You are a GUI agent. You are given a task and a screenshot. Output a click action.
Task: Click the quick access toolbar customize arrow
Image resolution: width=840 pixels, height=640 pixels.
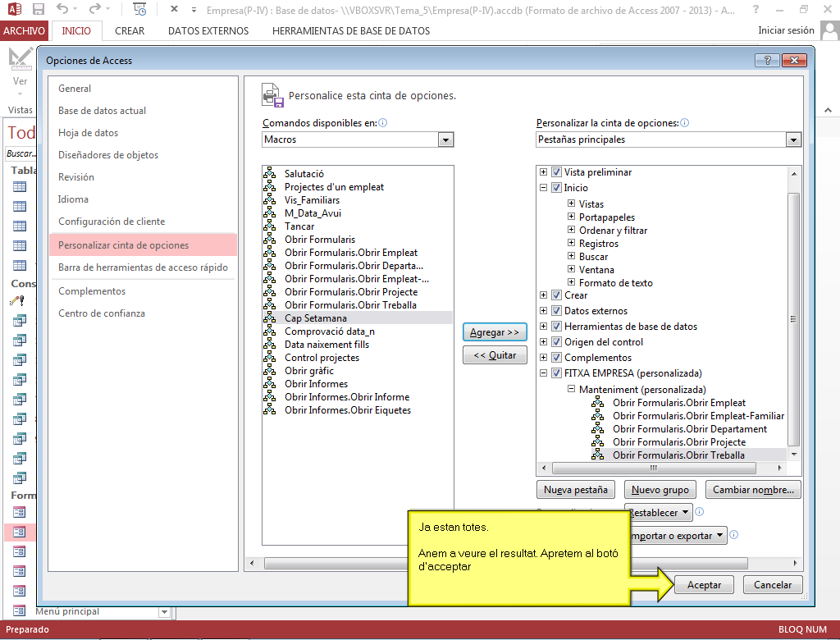pos(194,10)
